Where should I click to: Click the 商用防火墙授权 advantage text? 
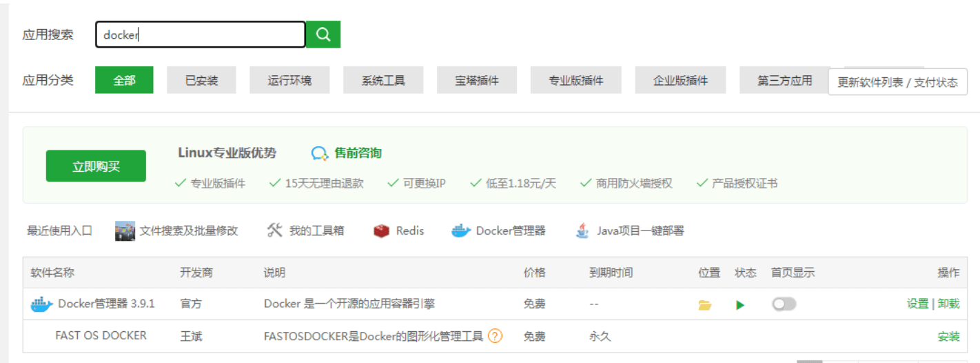[634, 184]
